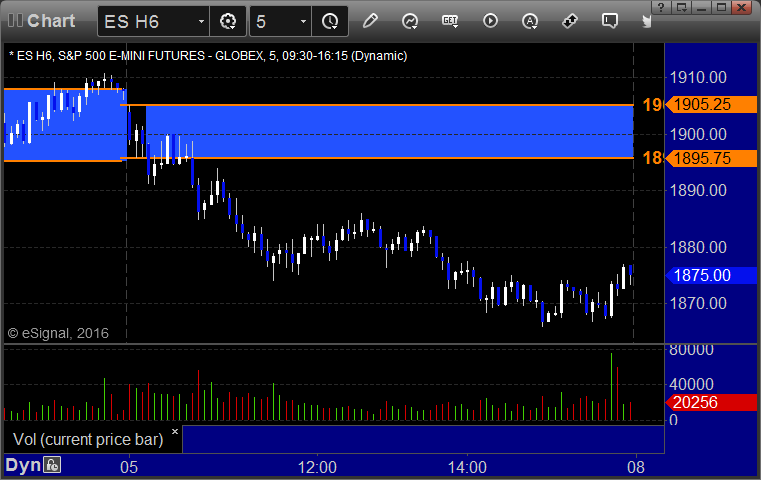Screen dimensions: 761x480
Task: Click the 1880.00 price axis label
Action: tap(698, 247)
